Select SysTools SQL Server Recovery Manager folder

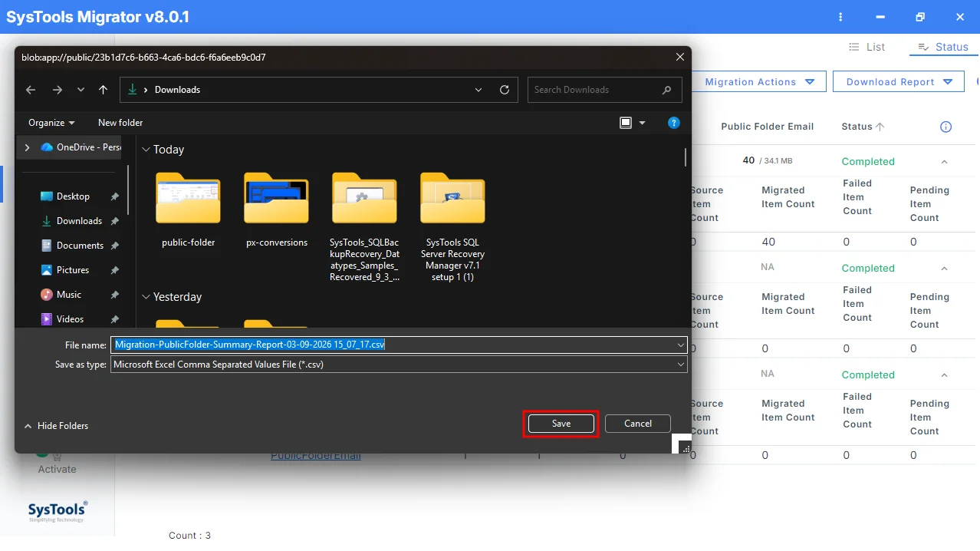[x=452, y=226]
